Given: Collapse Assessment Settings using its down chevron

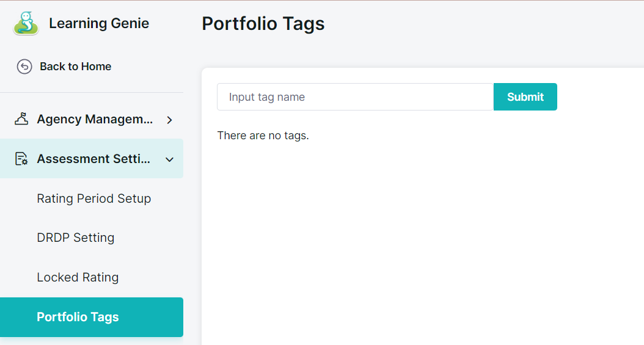Looking at the screenshot, I should (170, 159).
